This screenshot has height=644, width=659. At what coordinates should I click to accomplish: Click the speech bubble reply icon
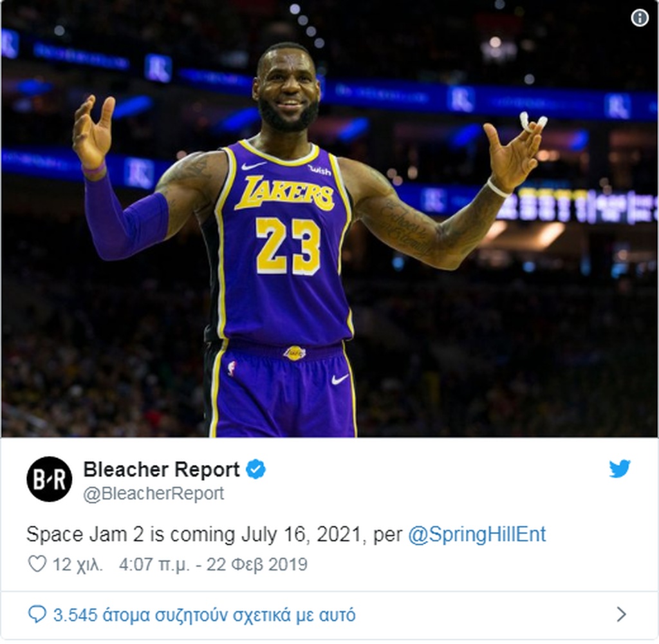point(37,614)
